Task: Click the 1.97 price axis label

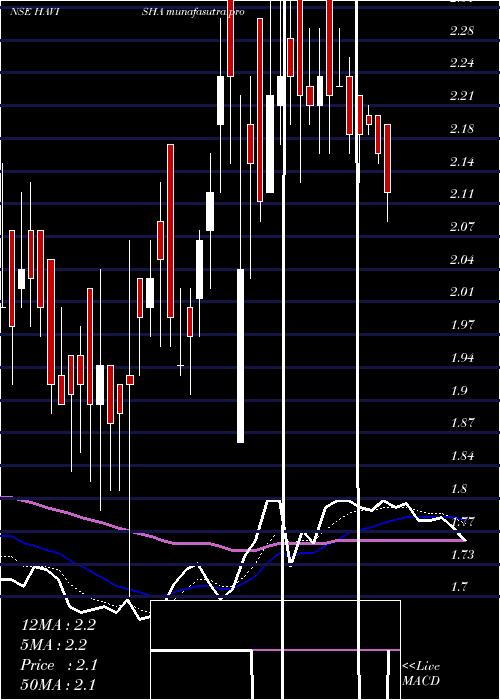Action: [x=462, y=324]
